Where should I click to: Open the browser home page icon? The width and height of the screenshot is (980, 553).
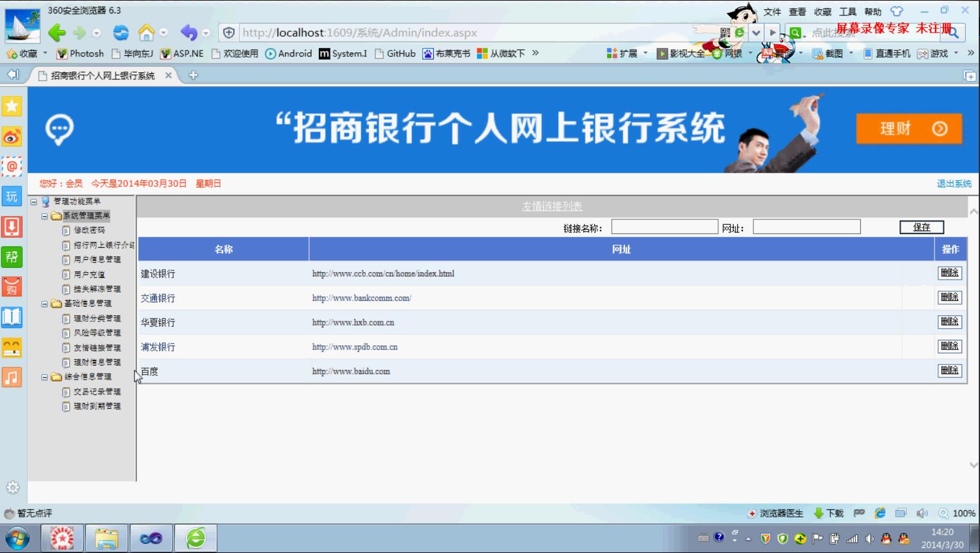pyautogui.click(x=146, y=32)
